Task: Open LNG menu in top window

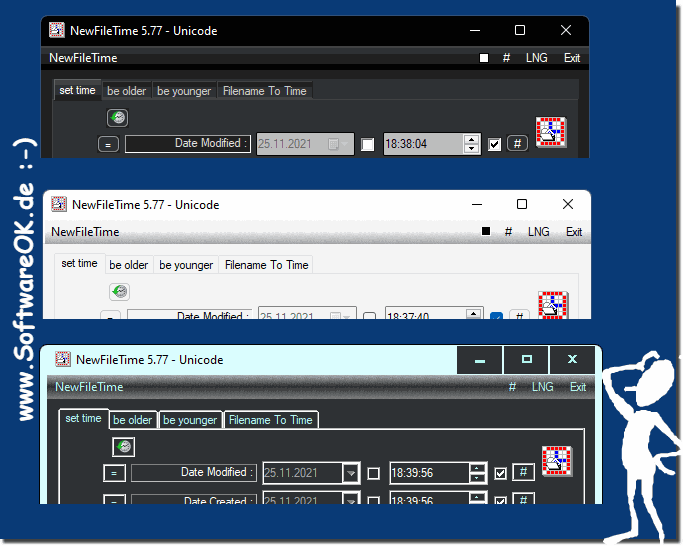Action: tap(537, 58)
